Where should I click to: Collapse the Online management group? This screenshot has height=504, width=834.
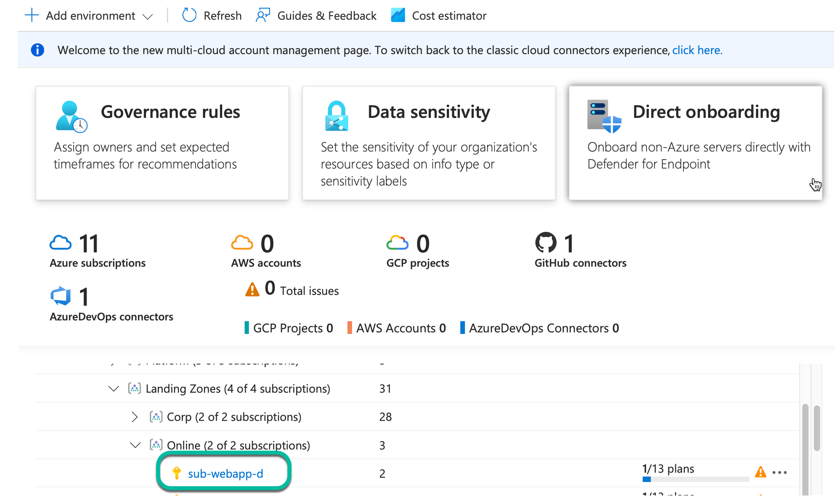135,445
